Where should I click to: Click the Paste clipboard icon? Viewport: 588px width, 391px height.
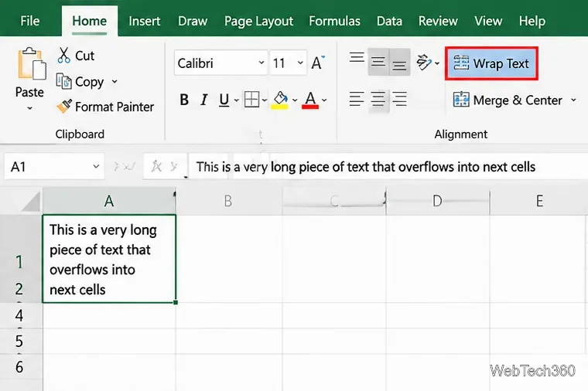pos(32,63)
